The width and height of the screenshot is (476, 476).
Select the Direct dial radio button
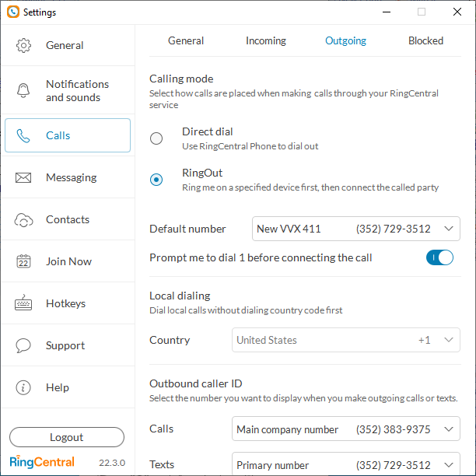click(156, 138)
